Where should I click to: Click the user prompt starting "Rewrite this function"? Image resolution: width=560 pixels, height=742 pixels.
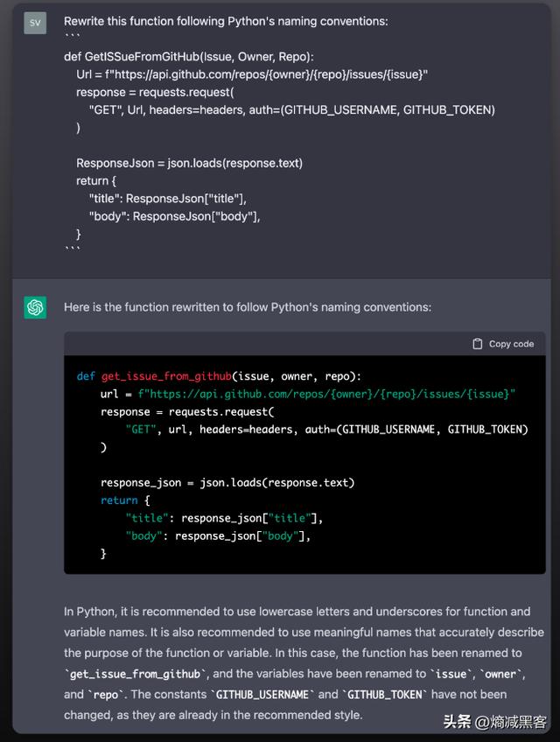226,21
